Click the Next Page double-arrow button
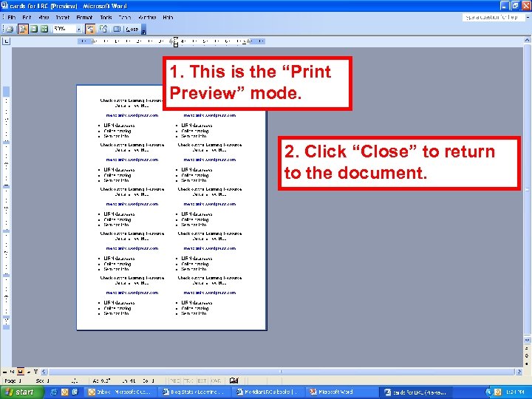Screen dimensions: 532x399 [527, 364]
